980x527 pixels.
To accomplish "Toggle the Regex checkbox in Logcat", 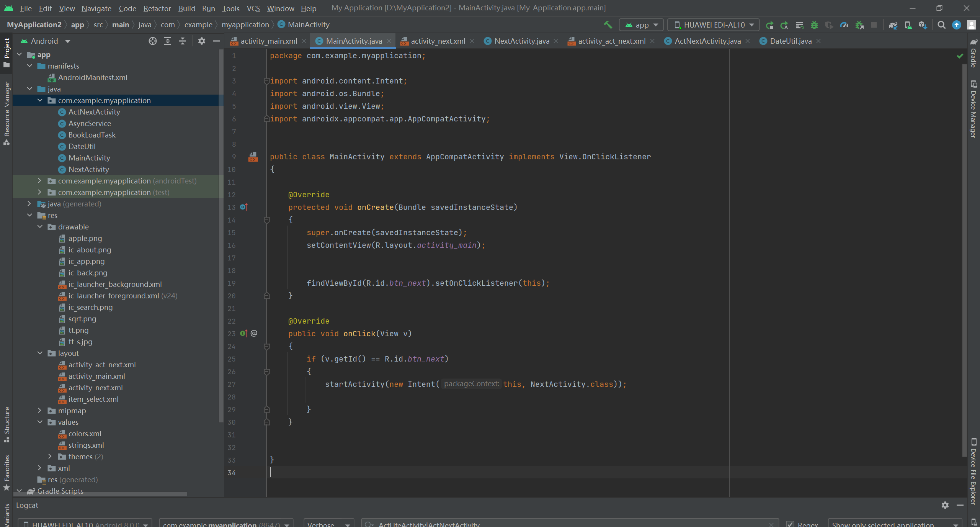I will [x=790, y=524].
